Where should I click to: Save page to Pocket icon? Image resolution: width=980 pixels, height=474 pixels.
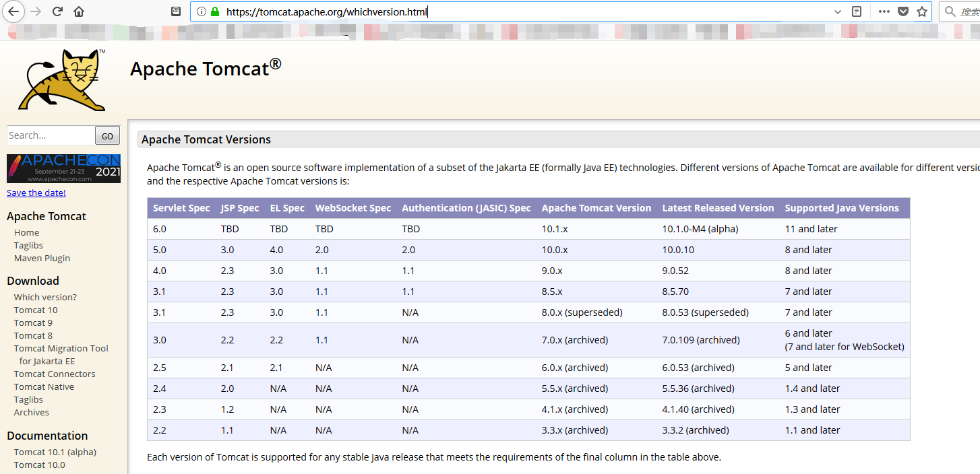[903, 11]
